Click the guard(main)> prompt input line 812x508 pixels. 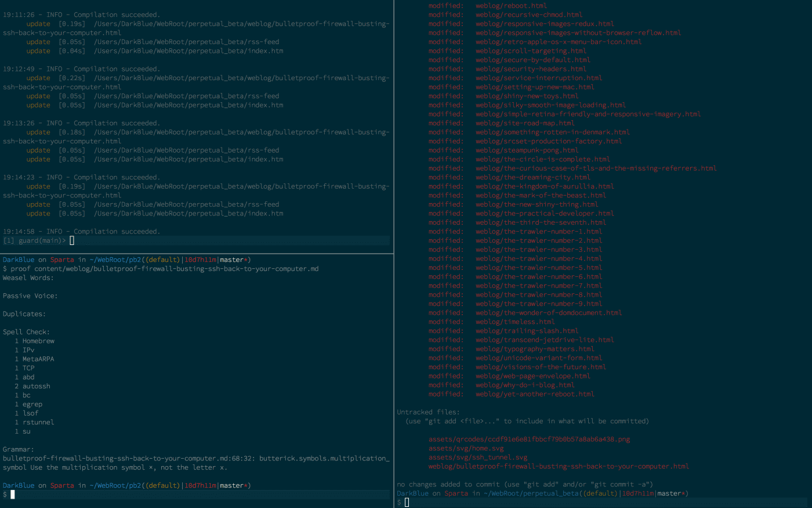coord(195,240)
